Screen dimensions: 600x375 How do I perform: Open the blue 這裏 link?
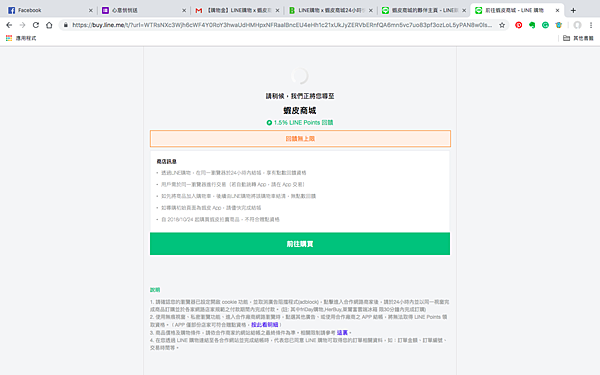click(x=342, y=333)
